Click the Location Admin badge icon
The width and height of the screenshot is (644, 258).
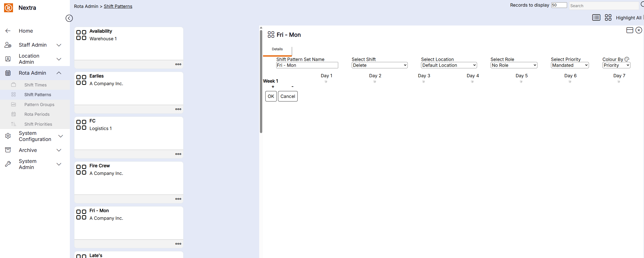[8, 59]
